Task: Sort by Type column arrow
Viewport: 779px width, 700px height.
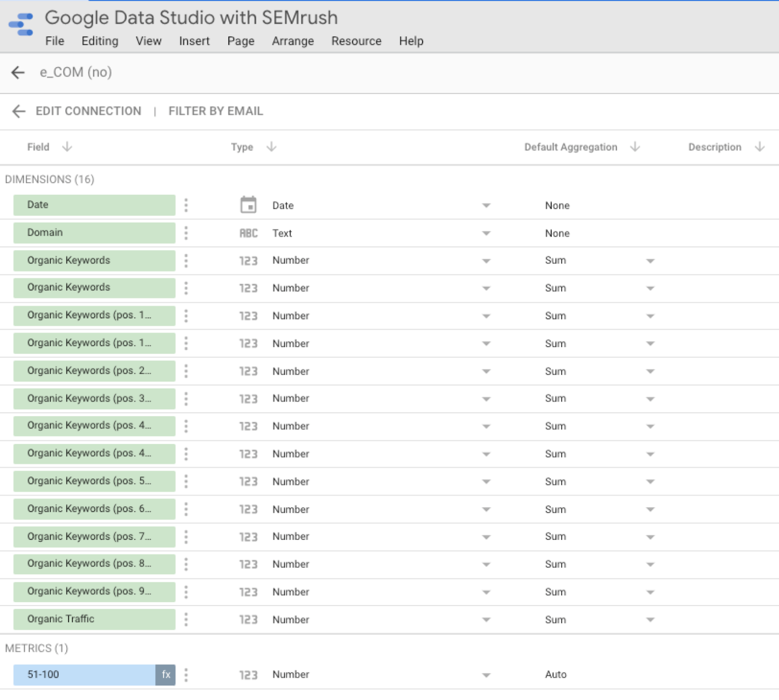Action: click(x=272, y=147)
